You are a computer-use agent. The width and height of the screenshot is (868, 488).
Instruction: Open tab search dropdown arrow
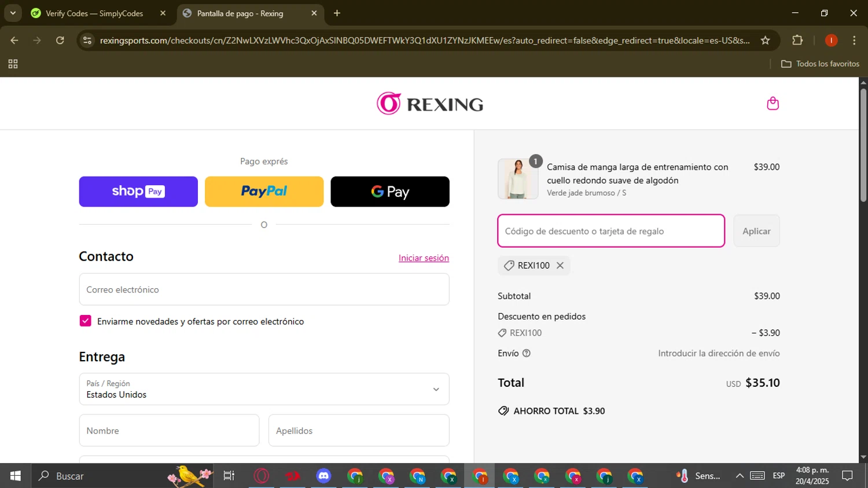pos(13,13)
